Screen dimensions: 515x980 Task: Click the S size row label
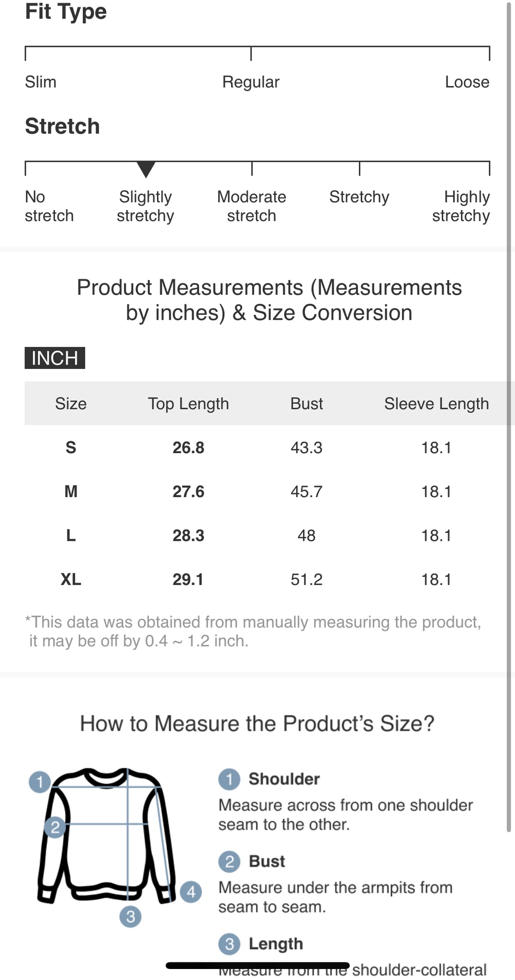71,447
